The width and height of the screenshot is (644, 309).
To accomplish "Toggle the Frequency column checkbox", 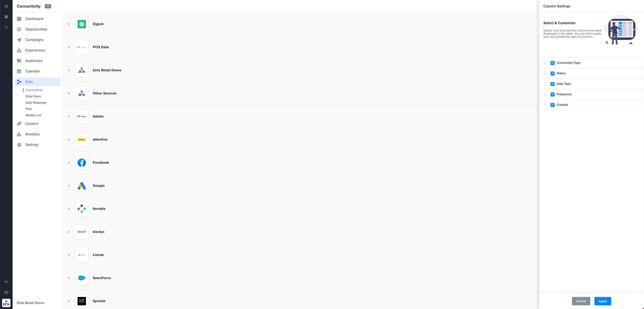I will tap(553, 94).
